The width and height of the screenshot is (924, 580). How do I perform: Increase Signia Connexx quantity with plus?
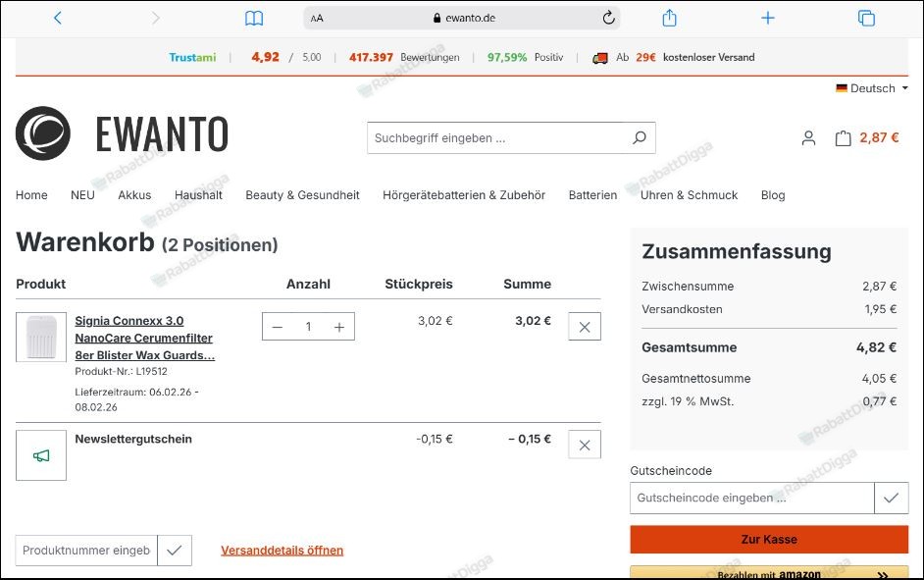tap(339, 327)
